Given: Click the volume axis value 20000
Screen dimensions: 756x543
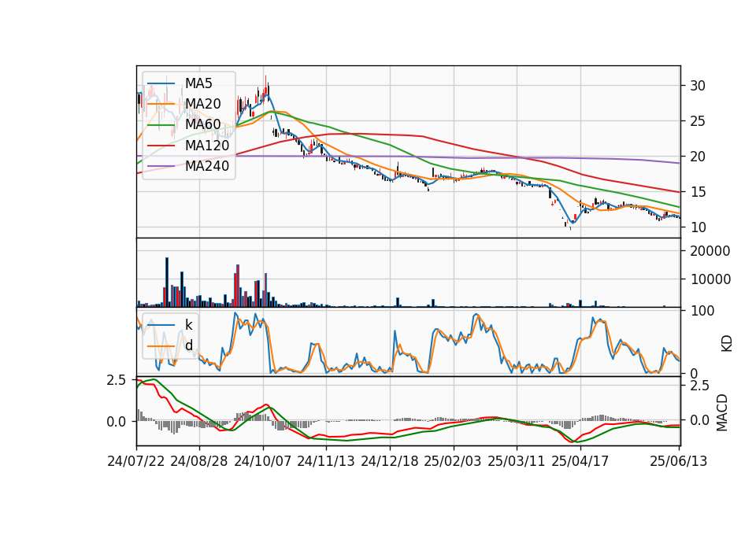Looking at the screenshot, I should pyautogui.click(x=710, y=251).
